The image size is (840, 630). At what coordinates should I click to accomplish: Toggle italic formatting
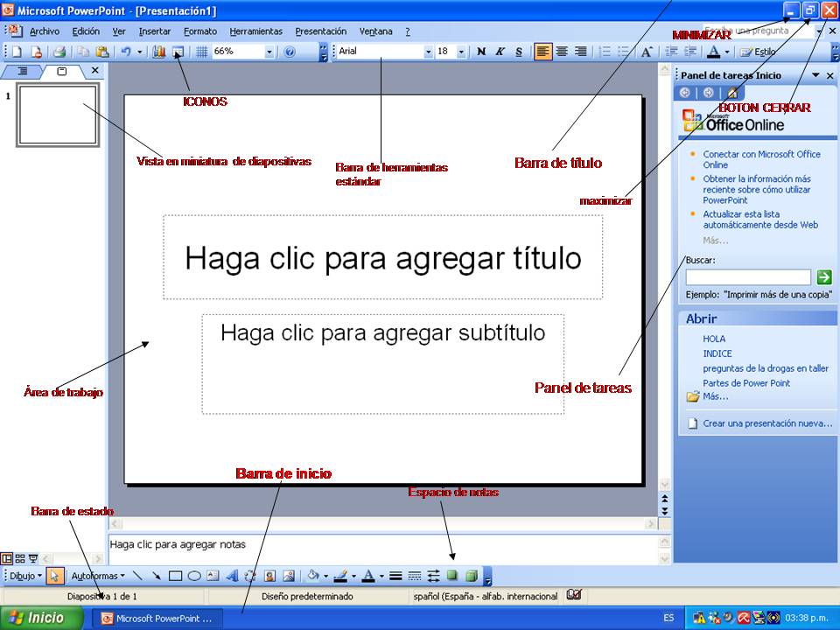click(499, 52)
